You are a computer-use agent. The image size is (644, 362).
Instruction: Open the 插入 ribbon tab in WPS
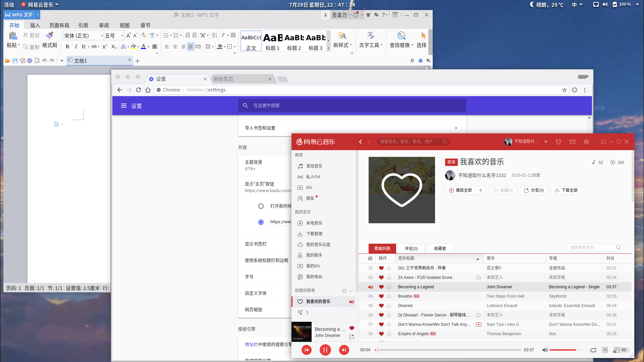pyautogui.click(x=35, y=25)
